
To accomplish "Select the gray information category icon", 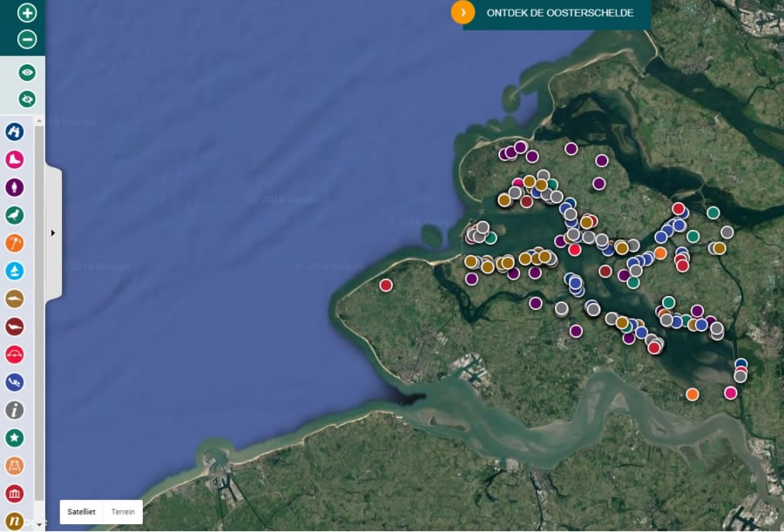I will (x=15, y=410).
